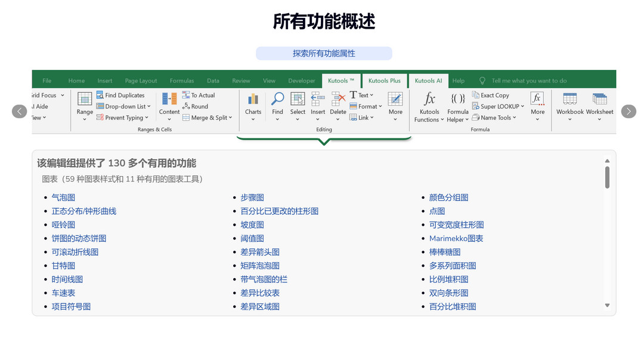Click the Worksheet icon
Image resolution: width=644 pixels, height=348 pixels.
(599, 99)
